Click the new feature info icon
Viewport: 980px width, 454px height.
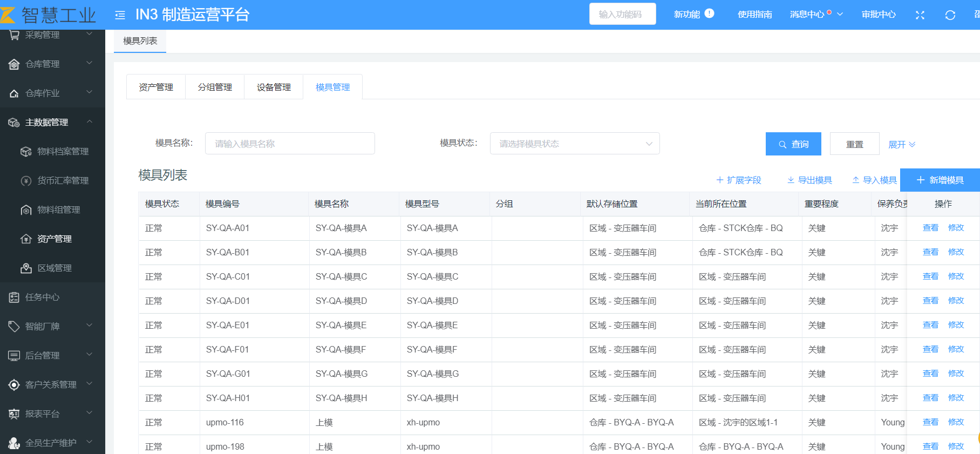click(x=710, y=13)
